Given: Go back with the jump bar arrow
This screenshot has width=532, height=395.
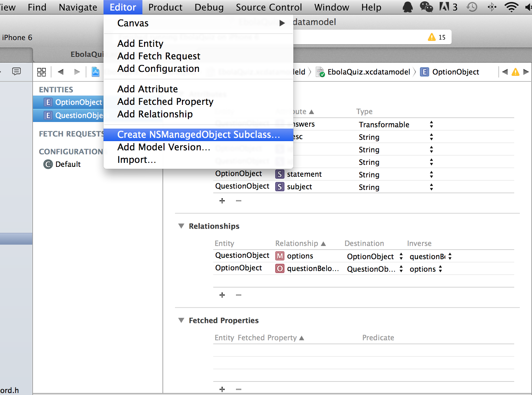Looking at the screenshot, I should click(x=61, y=72).
